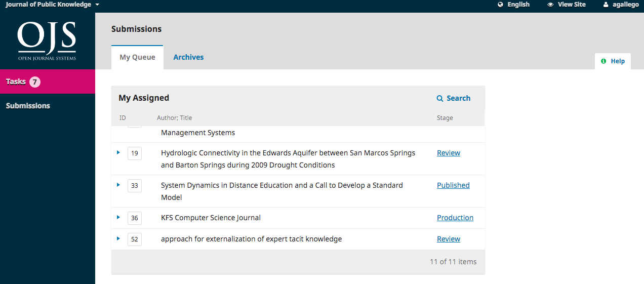Click the magnifier Search icon in My Assigned
The height and width of the screenshot is (284, 644).
440,98
